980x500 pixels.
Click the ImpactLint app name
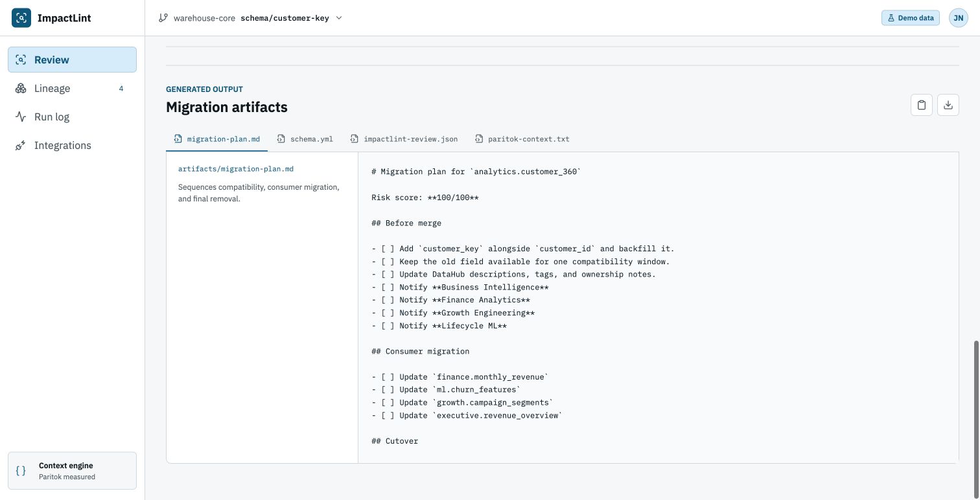pos(64,18)
